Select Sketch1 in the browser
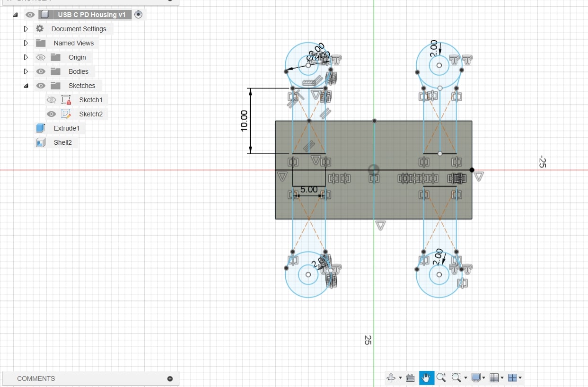Screen dimensions: 588x387 [x=91, y=100]
